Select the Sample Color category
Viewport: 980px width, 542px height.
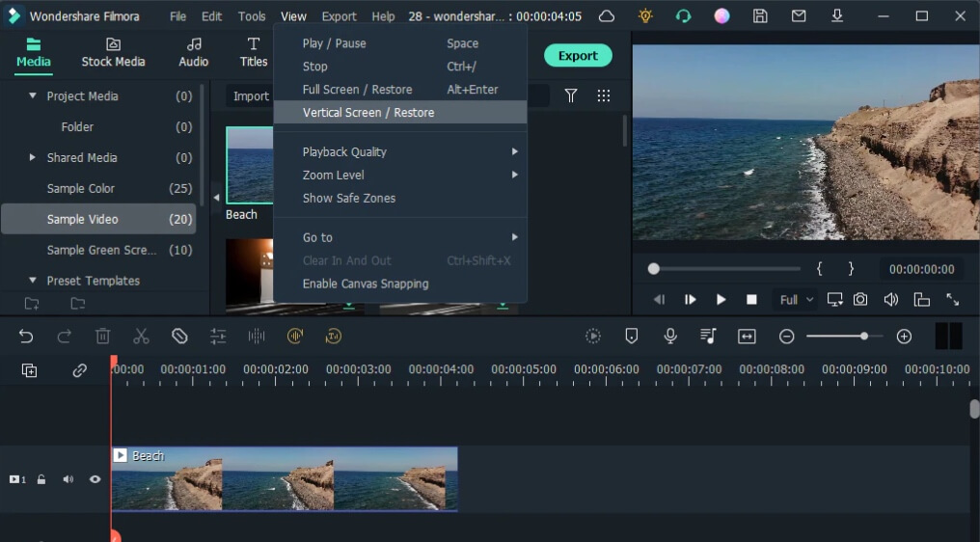coord(98,188)
